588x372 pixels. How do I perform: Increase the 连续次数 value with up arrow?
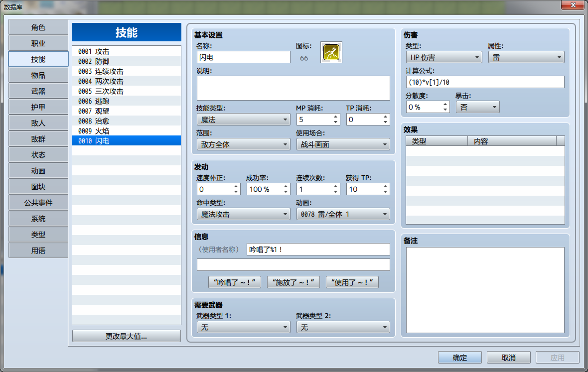pyautogui.click(x=336, y=187)
